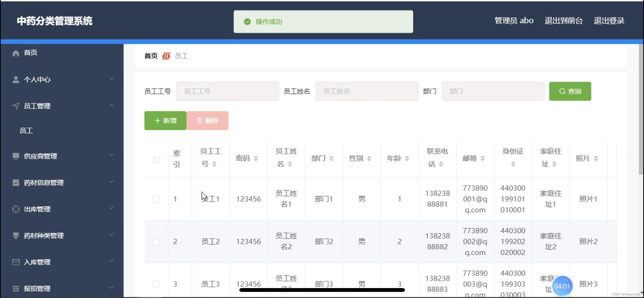Click the 13823888882 phone cell
The image size is (644, 298).
pyautogui.click(x=437, y=241)
